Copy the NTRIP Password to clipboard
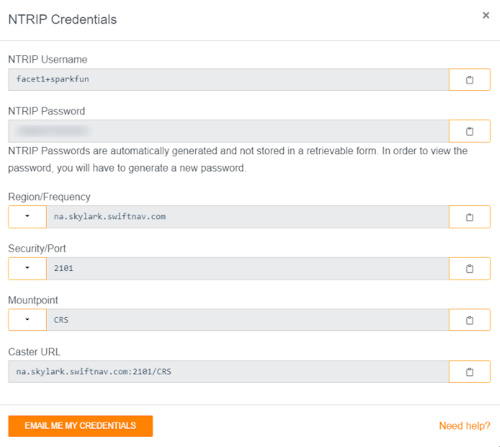500x447 pixels. tap(470, 131)
